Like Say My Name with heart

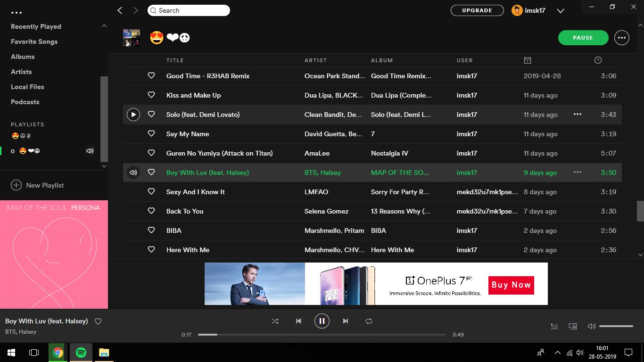pos(151,134)
